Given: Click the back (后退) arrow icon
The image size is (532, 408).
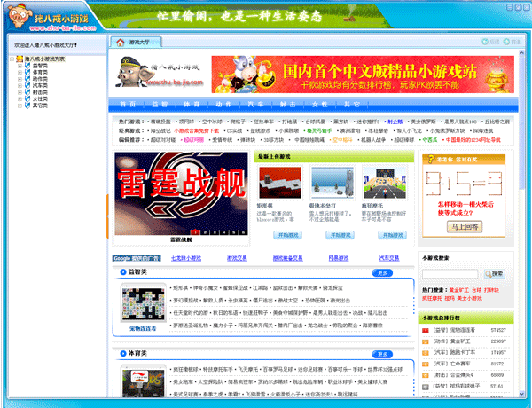Looking at the screenshot, I should tap(485, 42).
